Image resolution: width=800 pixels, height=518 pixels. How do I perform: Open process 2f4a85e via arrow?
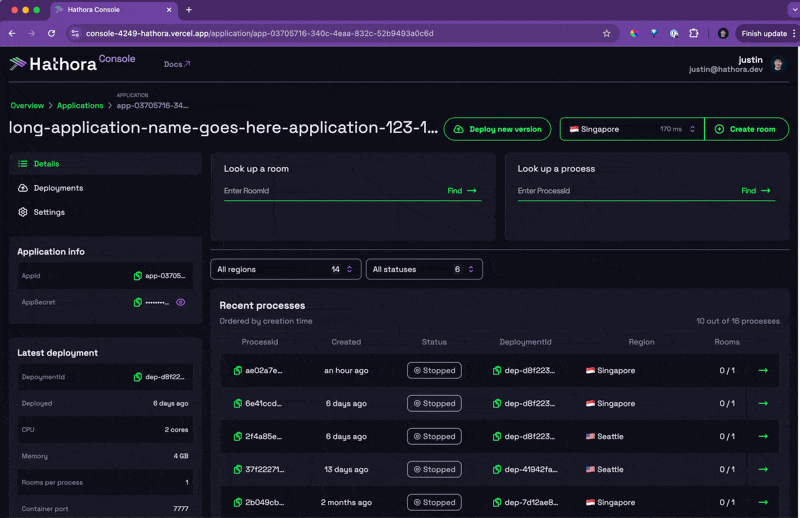763,437
